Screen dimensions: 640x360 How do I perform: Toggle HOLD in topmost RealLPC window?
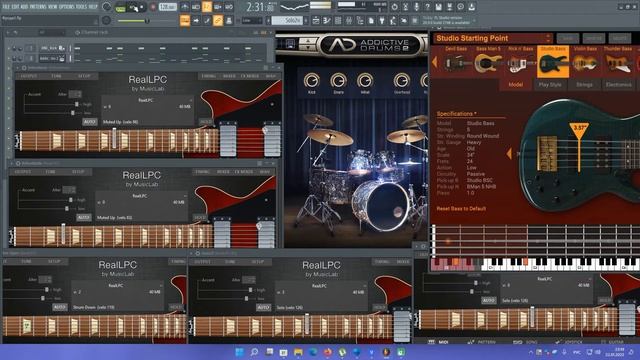tap(205, 122)
